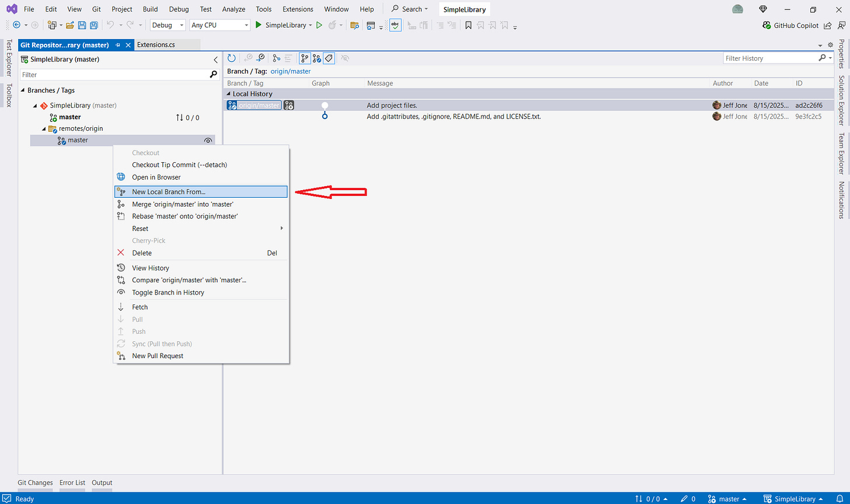Click Save icon in main toolbar
This screenshot has height=504, width=850.
coord(82,25)
